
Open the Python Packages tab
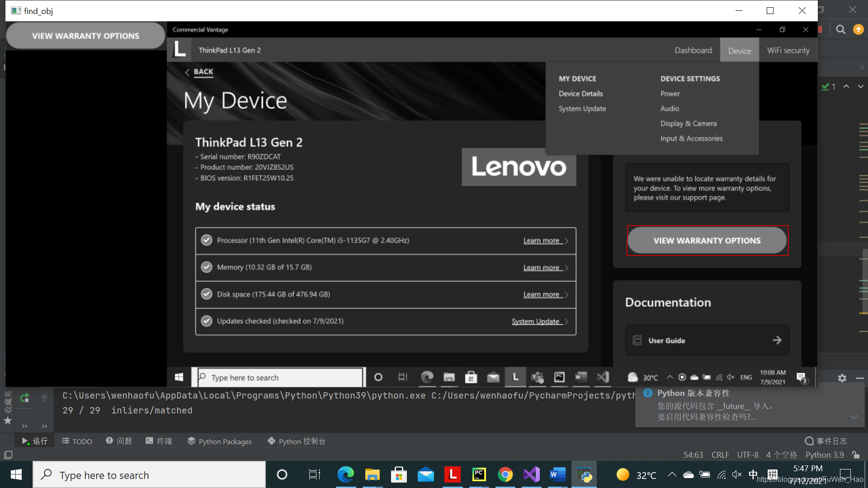click(219, 441)
